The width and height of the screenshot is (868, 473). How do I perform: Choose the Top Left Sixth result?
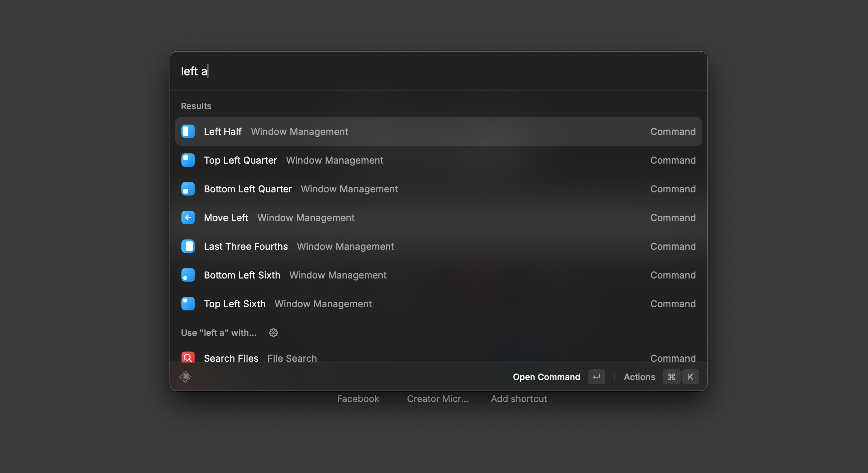point(438,304)
